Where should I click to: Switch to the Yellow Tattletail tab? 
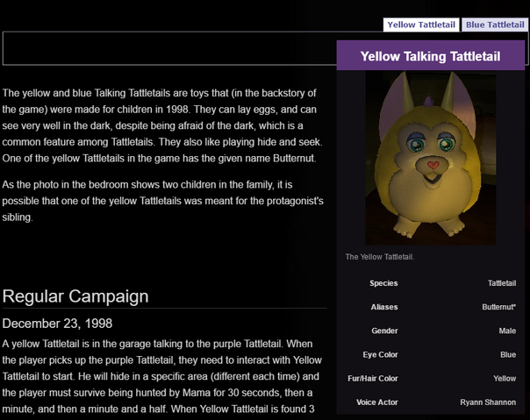click(x=421, y=25)
